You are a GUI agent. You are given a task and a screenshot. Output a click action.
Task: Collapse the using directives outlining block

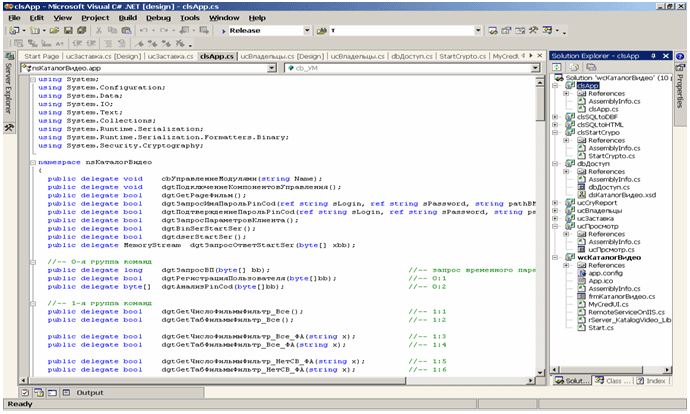pos(33,79)
